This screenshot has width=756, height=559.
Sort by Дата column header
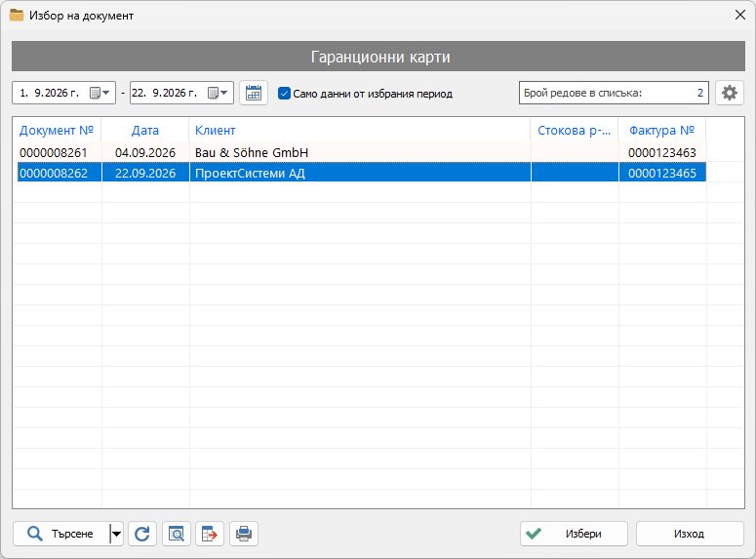[x=145, y=130]
